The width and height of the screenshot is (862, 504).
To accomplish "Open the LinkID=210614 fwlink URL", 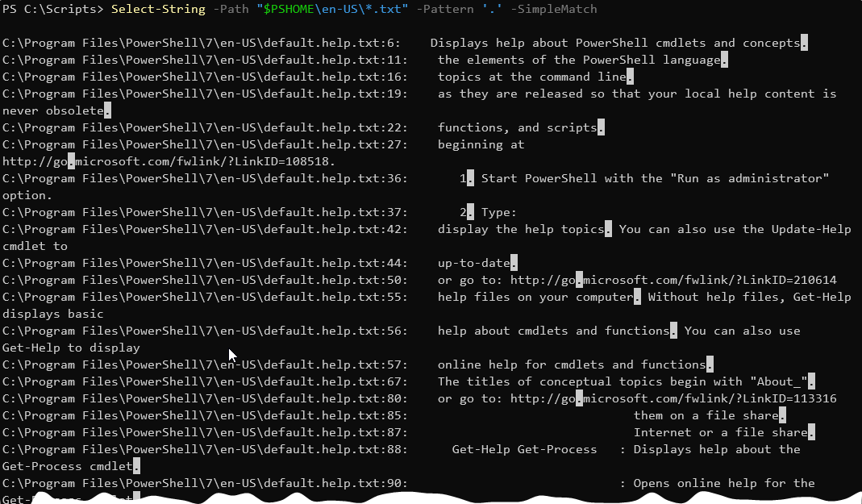I will [x=673, y=280].
